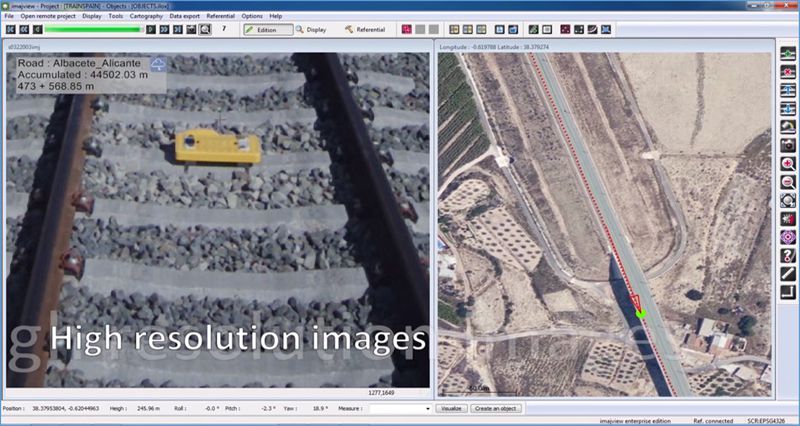Open the Cartography menu

click(x=146, y=16)
